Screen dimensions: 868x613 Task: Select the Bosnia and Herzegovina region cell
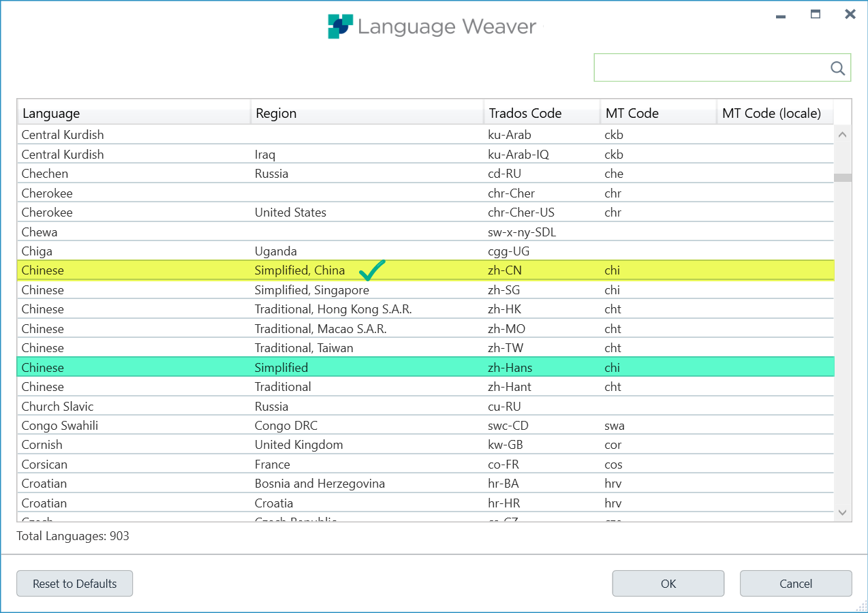tap(320, 484)
